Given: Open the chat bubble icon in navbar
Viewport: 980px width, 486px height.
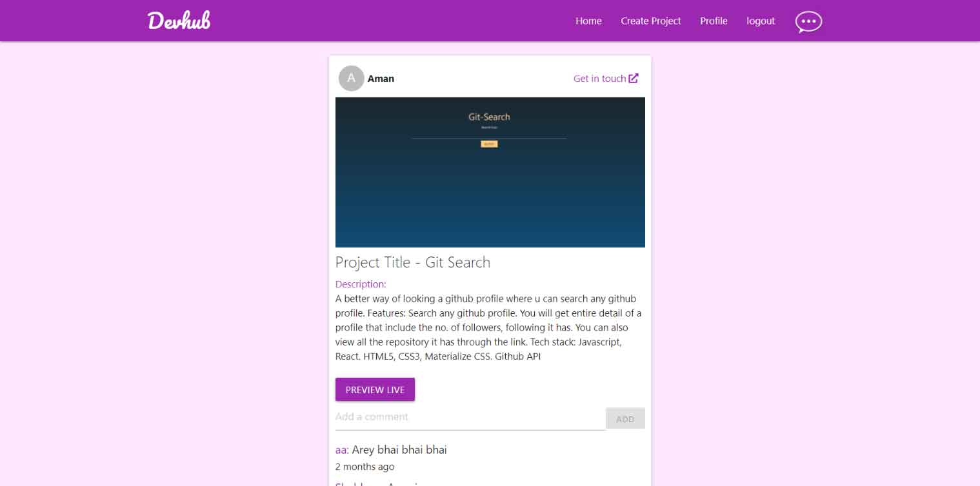Looking at the screenshot, I should pos(808,21).
